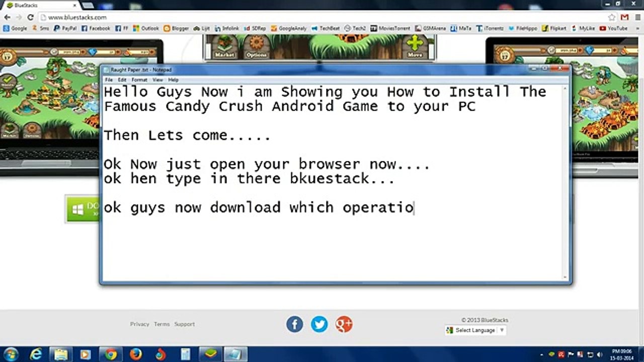Open the GoogleAnaly bookmark
The width and height of the screenshot is (644, 362).
point(289,29)
